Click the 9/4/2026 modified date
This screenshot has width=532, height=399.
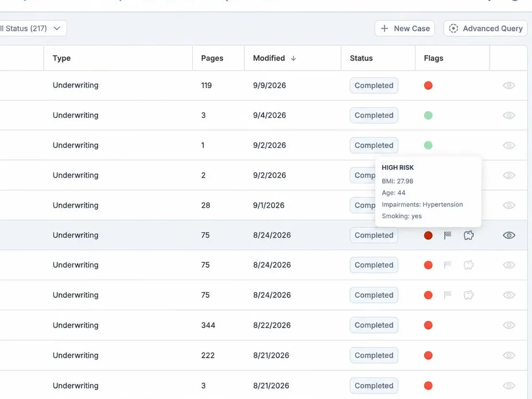tap(269, 115)
